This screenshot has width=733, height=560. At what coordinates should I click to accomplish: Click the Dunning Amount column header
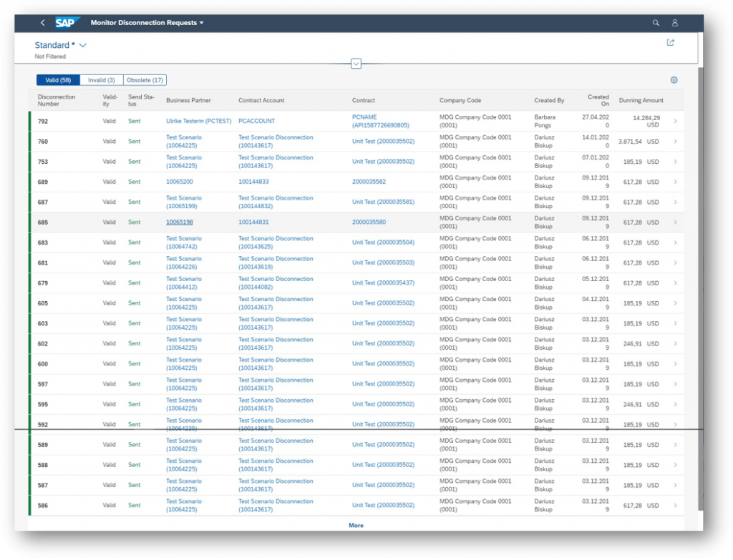click(x=641, y=100)
